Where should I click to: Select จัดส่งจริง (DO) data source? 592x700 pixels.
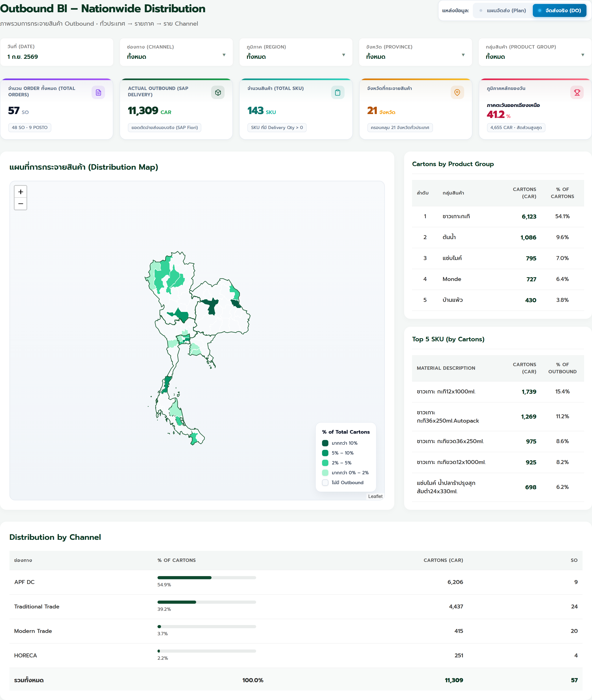[x=559, y=10]
